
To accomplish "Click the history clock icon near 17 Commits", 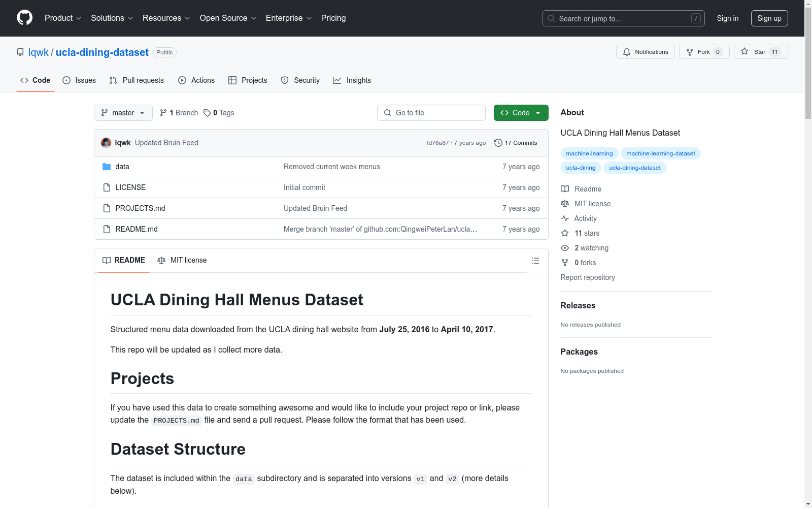I will 498,143.
